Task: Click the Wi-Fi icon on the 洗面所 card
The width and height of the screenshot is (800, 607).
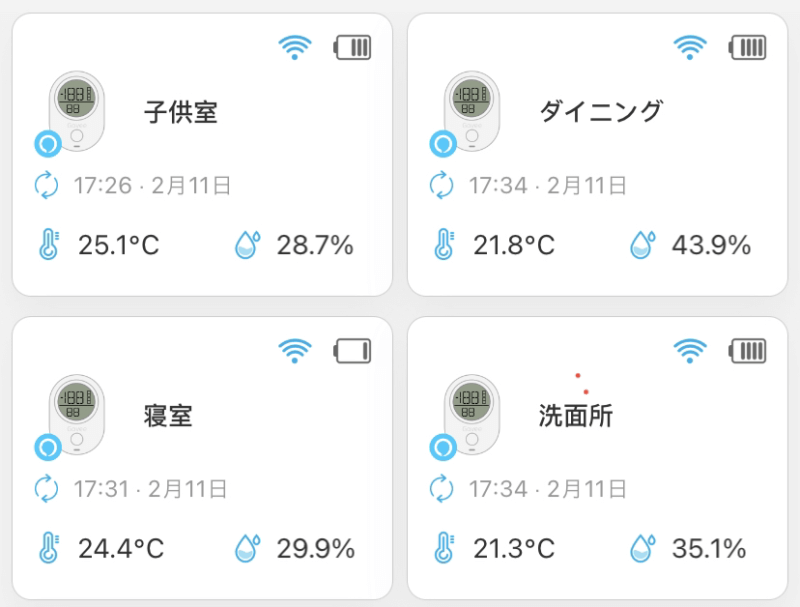Action: coord(690,350)
